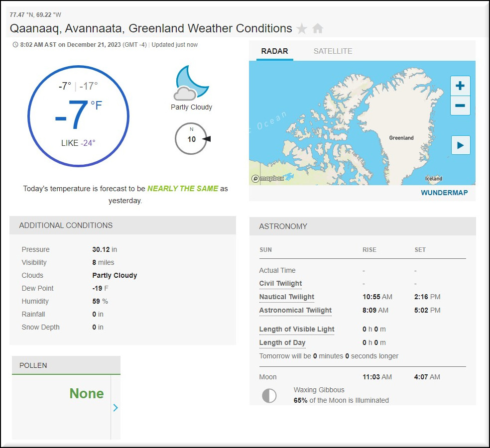
Task: Click the favorite star icon next to title
Action: [x=302, y=29]
